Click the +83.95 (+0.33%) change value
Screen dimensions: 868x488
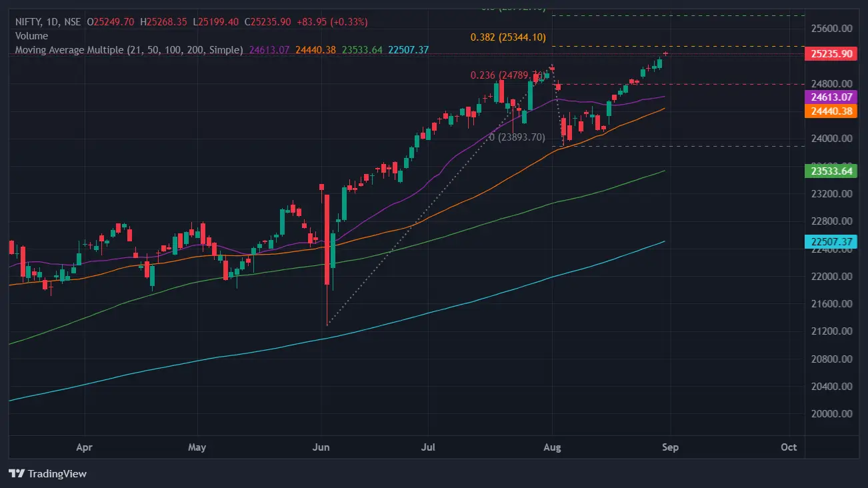click(332, 22)
